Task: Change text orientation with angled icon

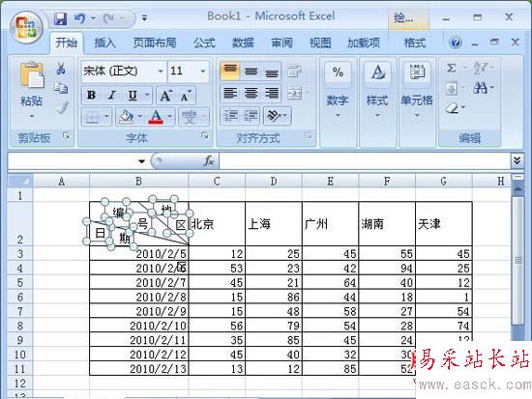Action: coord(274,116)
